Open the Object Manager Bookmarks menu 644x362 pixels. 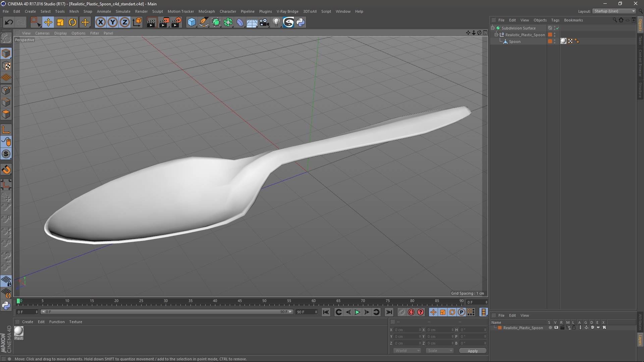[x=573, y=20]
